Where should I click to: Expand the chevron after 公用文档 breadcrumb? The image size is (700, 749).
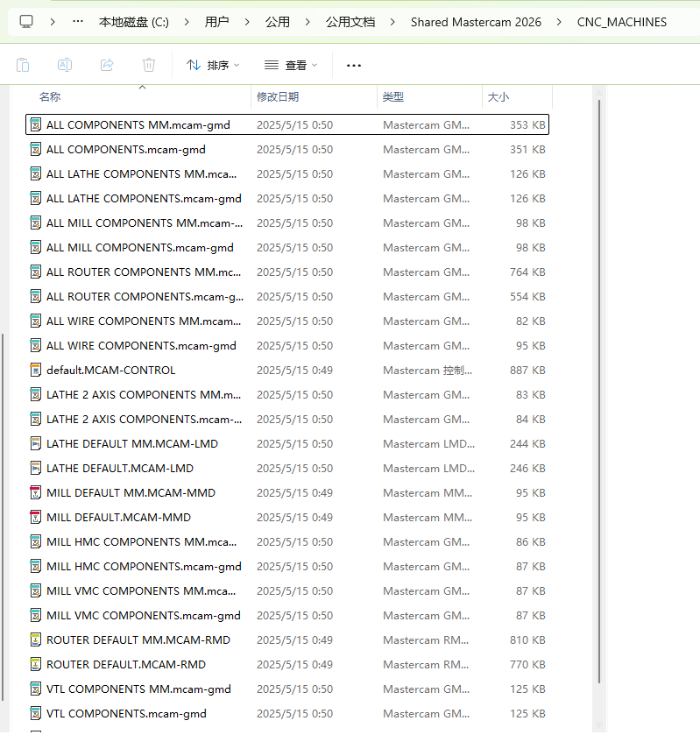(x=392, y=22)
